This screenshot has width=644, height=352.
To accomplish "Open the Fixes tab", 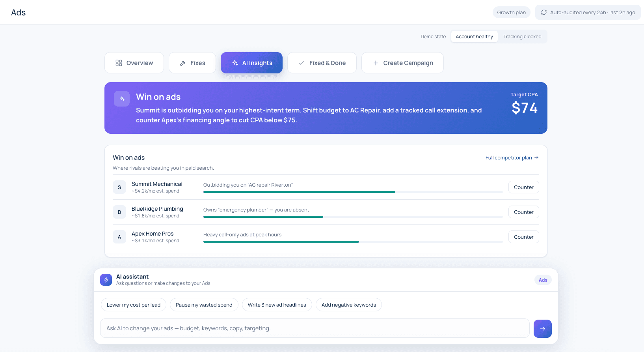I will tap(192, 63).
